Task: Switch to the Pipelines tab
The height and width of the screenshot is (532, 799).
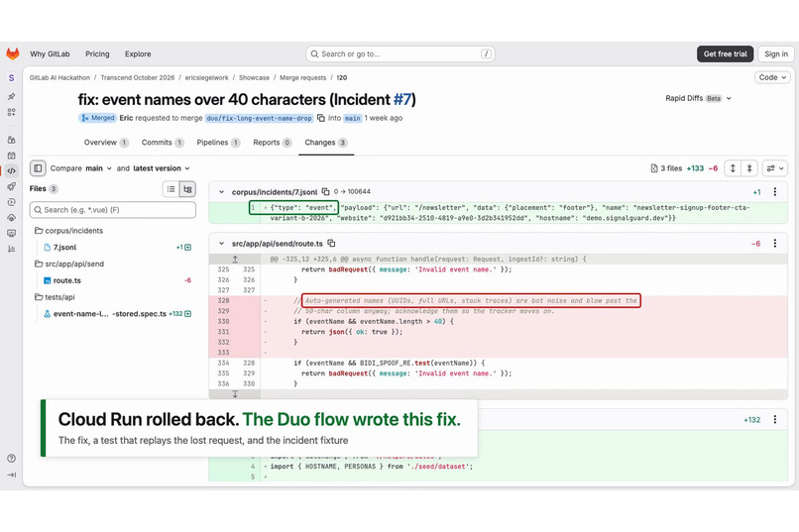Action: pyautogui.click(x=218, y=143)
